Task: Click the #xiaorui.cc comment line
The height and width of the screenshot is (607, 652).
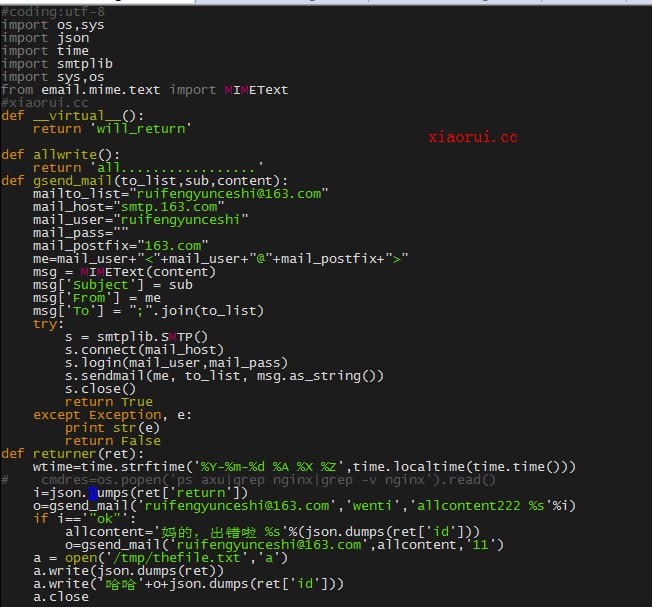Action: pos(45,102)
